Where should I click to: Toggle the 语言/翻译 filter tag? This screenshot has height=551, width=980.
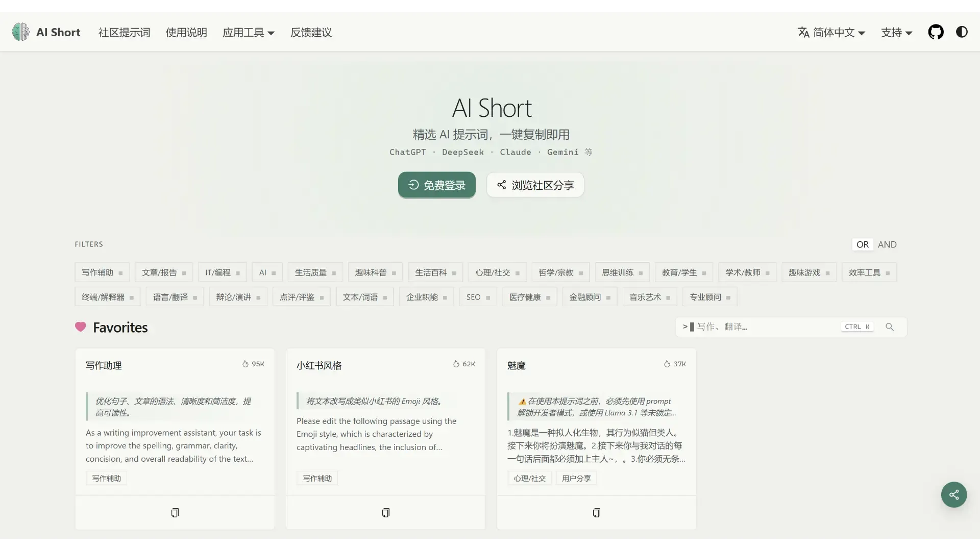click(x=175, y=297)
